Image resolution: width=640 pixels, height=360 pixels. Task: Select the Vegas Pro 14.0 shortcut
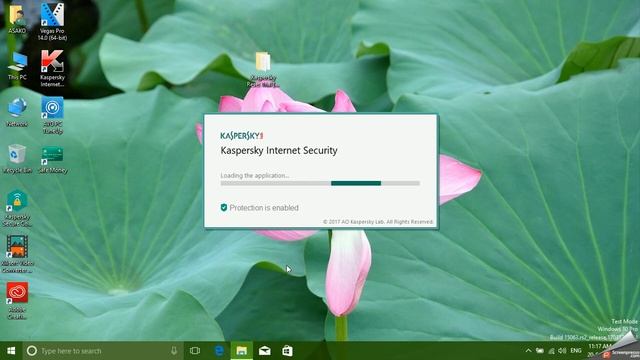tap(52, 22)
